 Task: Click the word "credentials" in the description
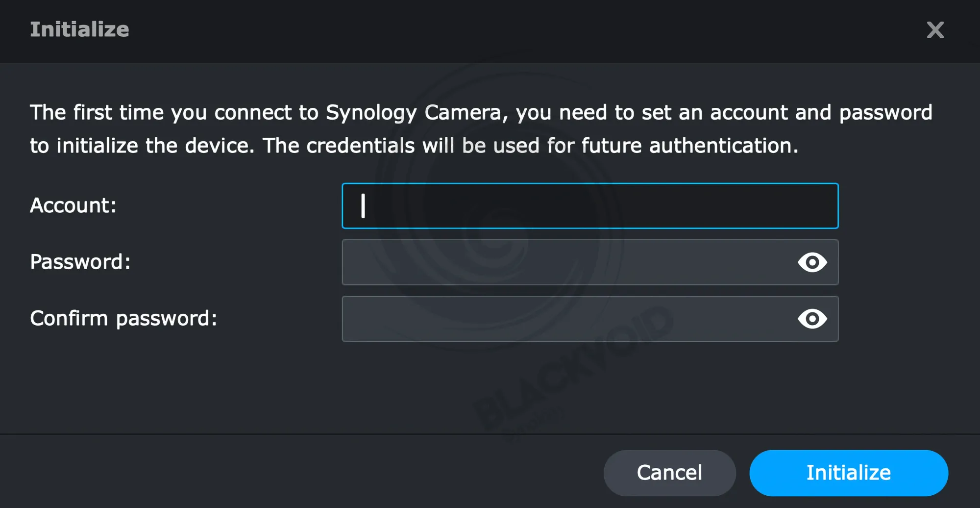pos(360,146)
